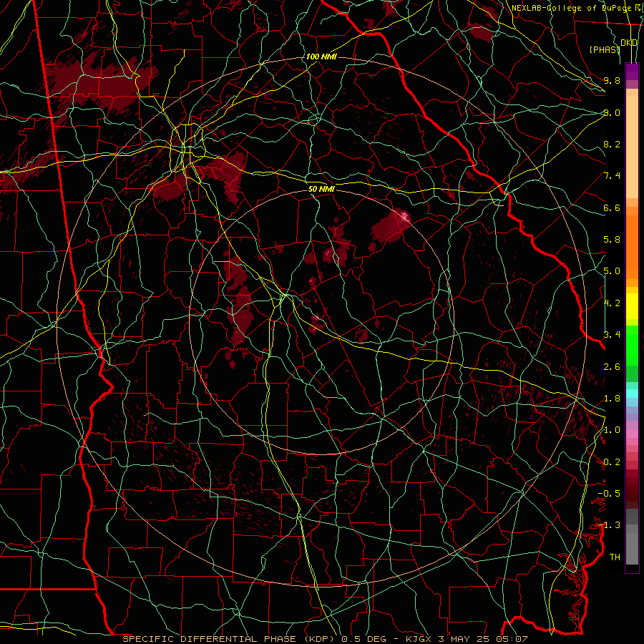Click the 2.6 scale label
This screenshot has height=644, width=644.
tap(612, 367)
